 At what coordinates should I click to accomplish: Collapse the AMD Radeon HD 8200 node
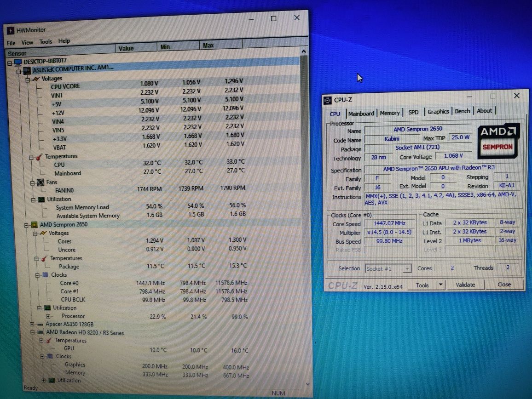[32, 332]
